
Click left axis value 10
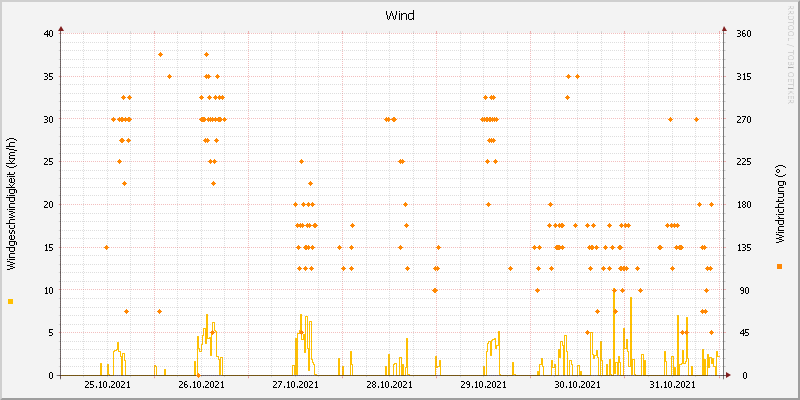pos(48,290)
